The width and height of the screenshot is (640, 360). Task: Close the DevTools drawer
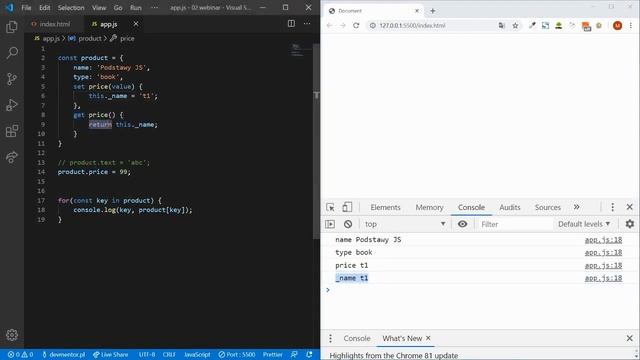pos(629,338)
